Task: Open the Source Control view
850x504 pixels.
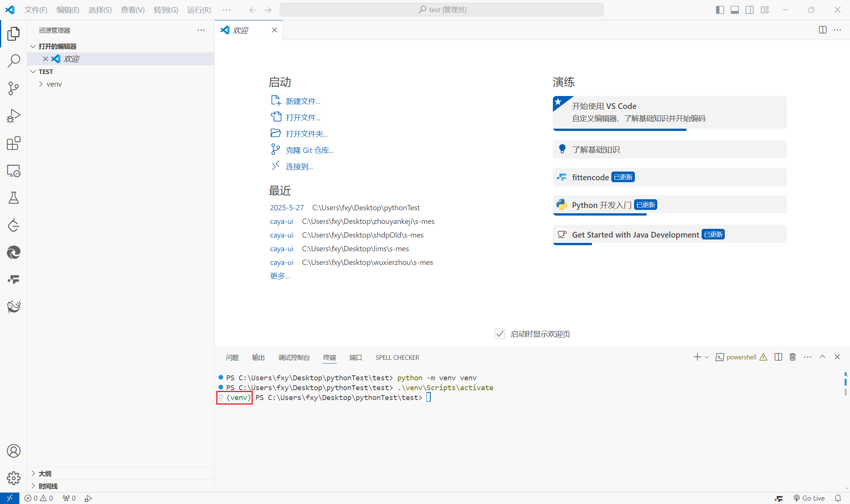Action: [14, 88]
